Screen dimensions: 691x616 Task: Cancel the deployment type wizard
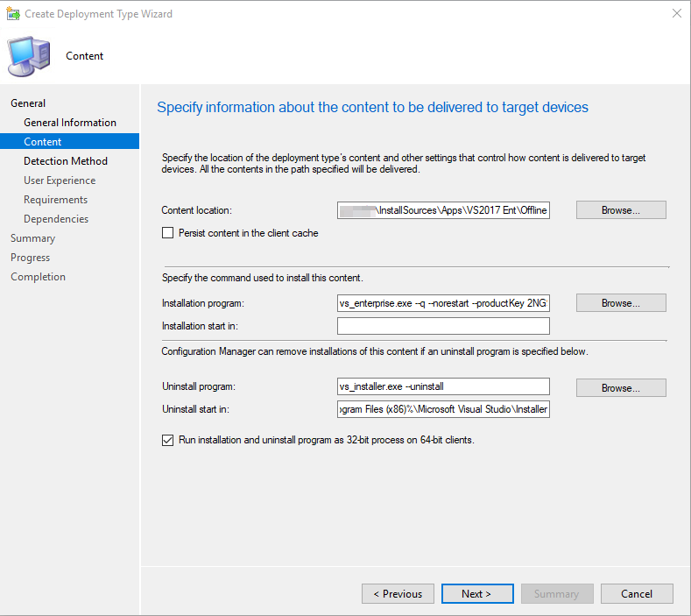point(637,594)
